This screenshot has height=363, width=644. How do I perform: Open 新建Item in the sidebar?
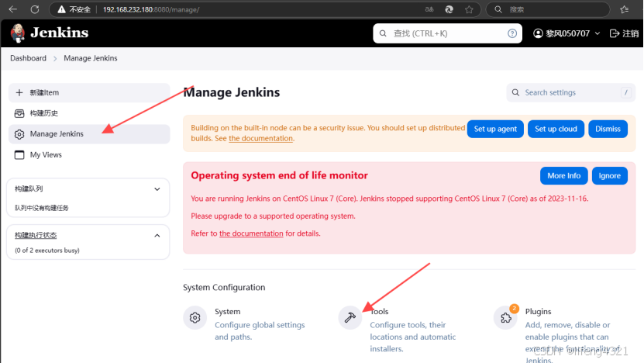tap(89, 92)
